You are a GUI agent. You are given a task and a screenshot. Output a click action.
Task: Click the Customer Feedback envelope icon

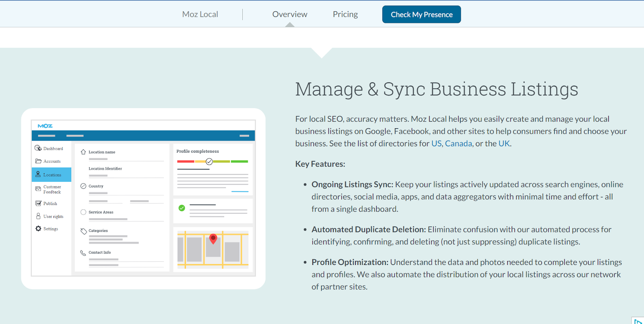pos(38,189)
